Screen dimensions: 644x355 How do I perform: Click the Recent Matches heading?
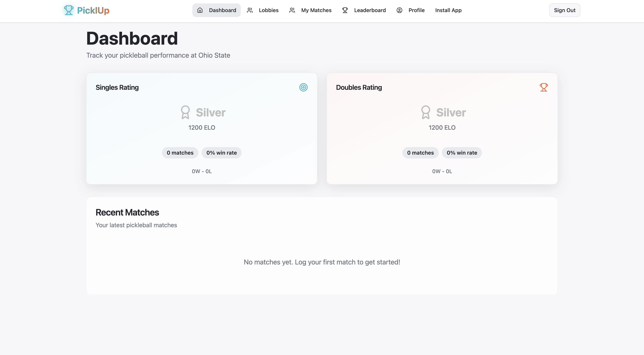point(127,212)
